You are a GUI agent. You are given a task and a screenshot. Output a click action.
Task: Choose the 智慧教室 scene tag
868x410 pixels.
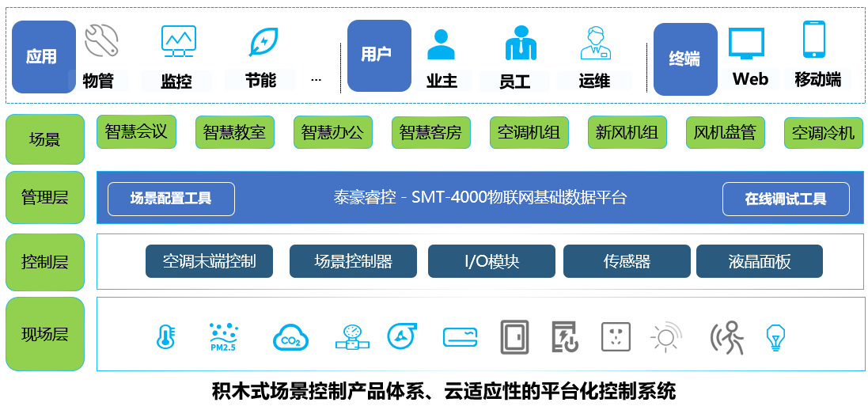(235, 132)
